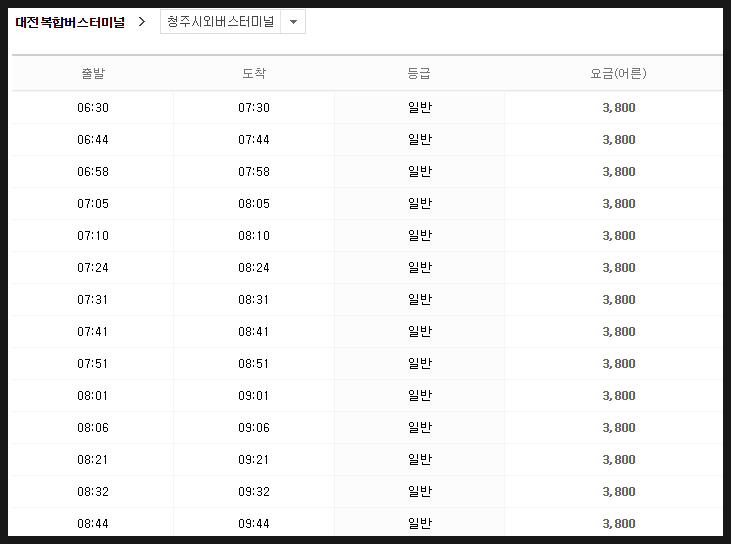The height and width of the screenshot is (544, 731).
Task: Click the chevron arrow after 대전복합버스터미널
Action: click(142, 22)
